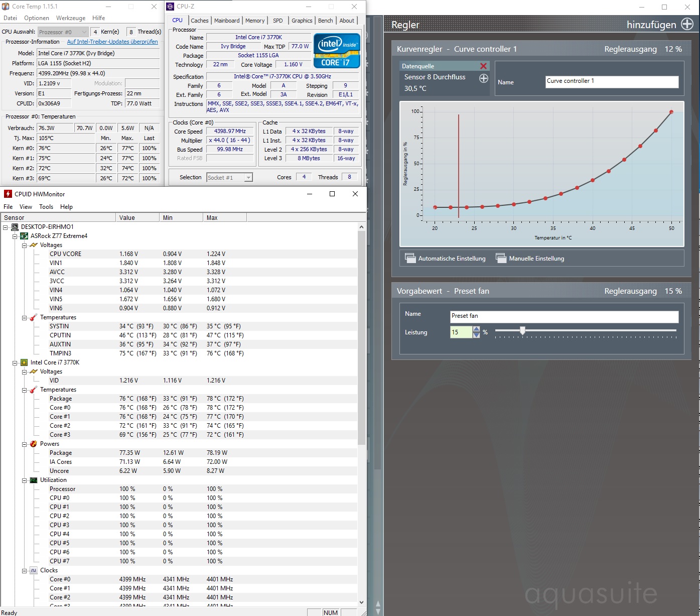
Task: Collapse the Powers node in HWMonitor
Action: 25,444
